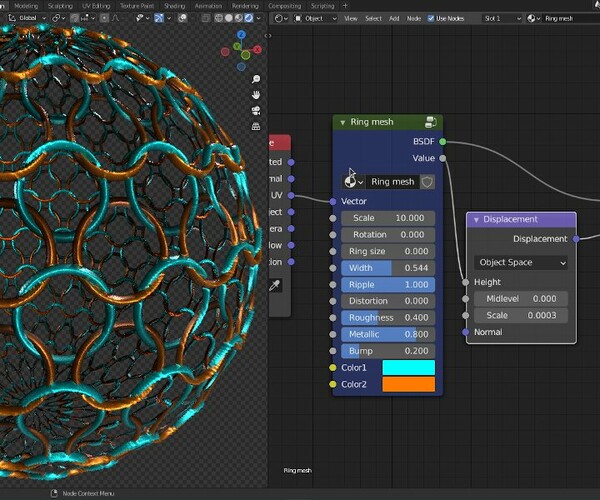The image size is (600, 500).
Task: Adjust the Width 0.544 slider
Action: [388, 268]
